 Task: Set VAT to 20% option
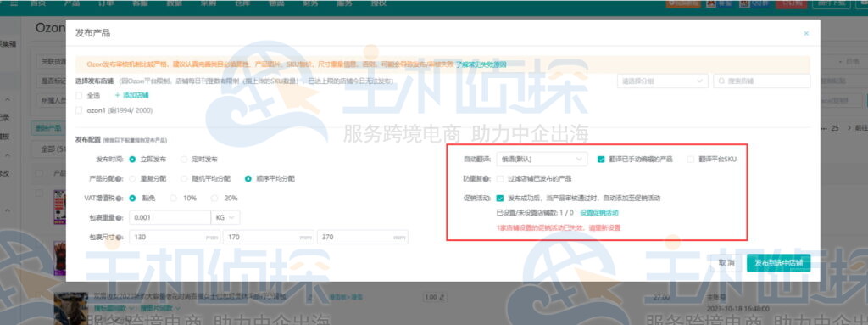coord(214,198)
